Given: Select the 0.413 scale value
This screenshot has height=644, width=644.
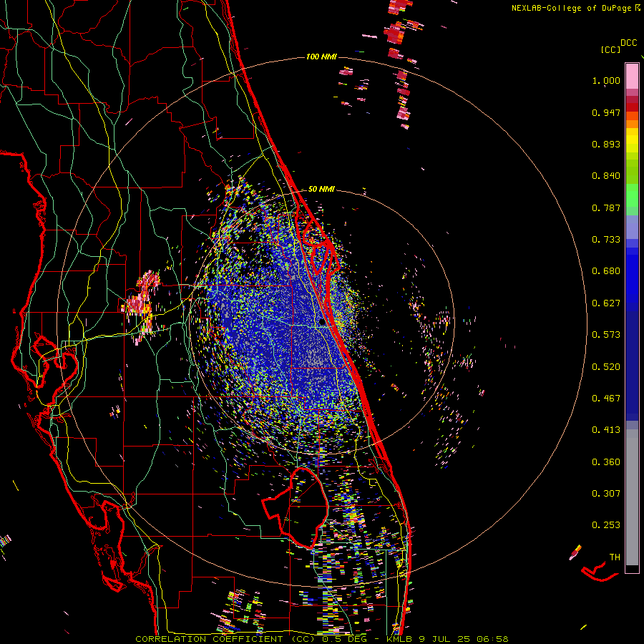Looking at the screenshot, I should pyautogui.click(x=606, y=430).
